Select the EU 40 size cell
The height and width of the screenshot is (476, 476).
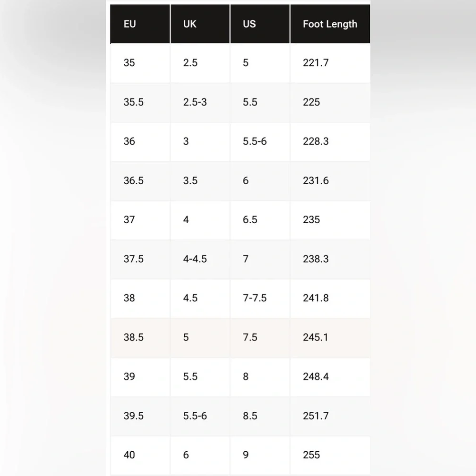[140, 456]
